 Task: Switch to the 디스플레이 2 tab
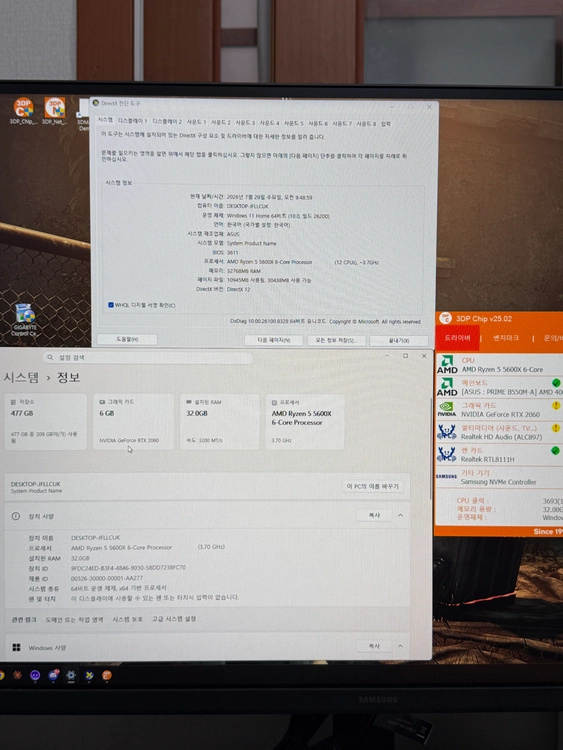pos(167,121)
